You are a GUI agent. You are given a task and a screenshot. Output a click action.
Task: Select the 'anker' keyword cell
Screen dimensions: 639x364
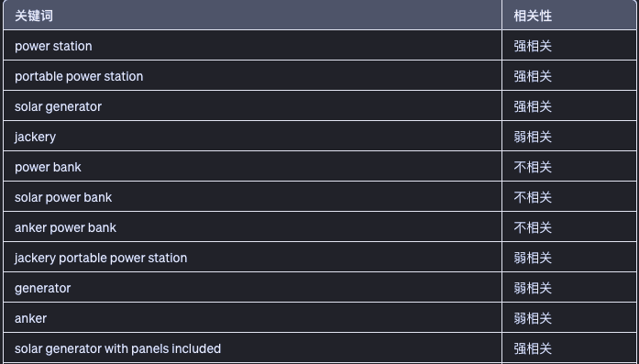[x=252, y=318]
